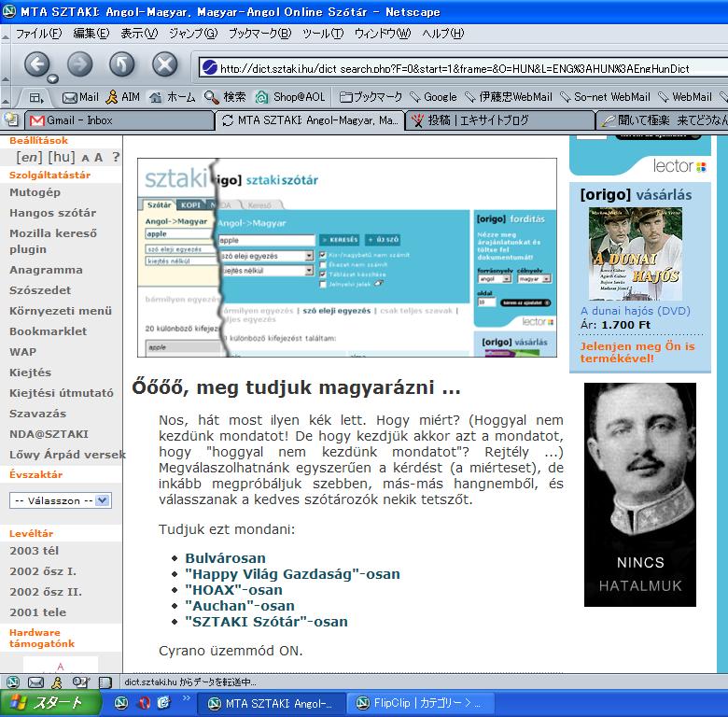Open the Évszaktár 'Válasszon' dropdown

pyautogui.click(x=61, y=500)
